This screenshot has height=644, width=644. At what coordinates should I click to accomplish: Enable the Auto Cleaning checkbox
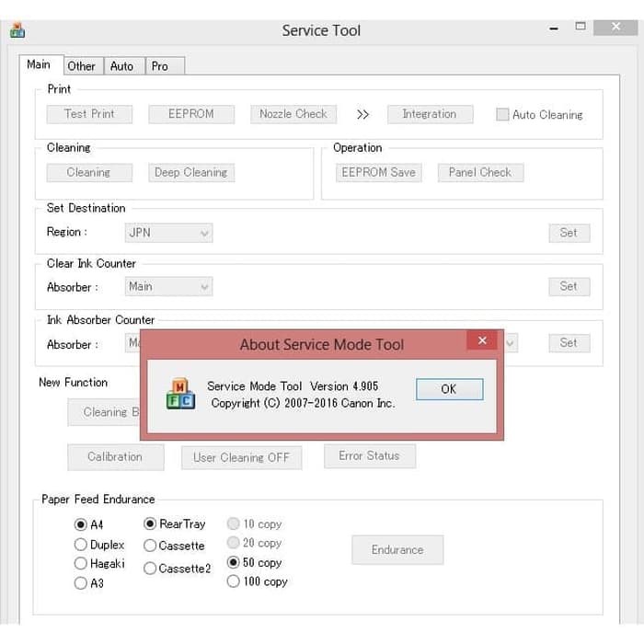502,114
